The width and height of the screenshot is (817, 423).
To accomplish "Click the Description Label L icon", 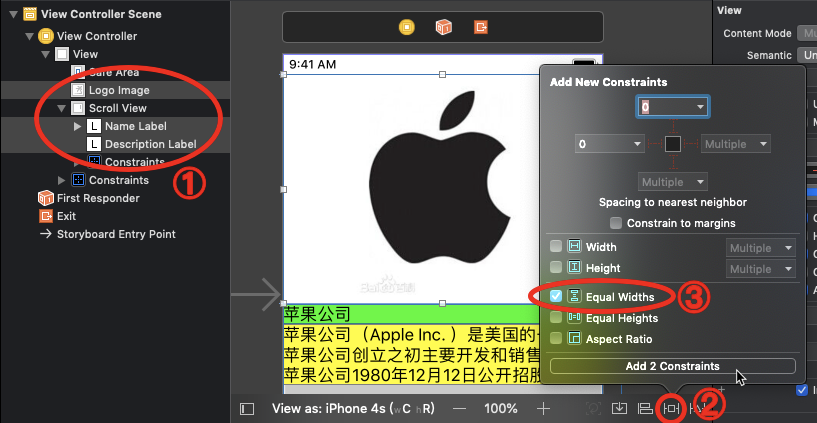I will (x=94, y=144).
